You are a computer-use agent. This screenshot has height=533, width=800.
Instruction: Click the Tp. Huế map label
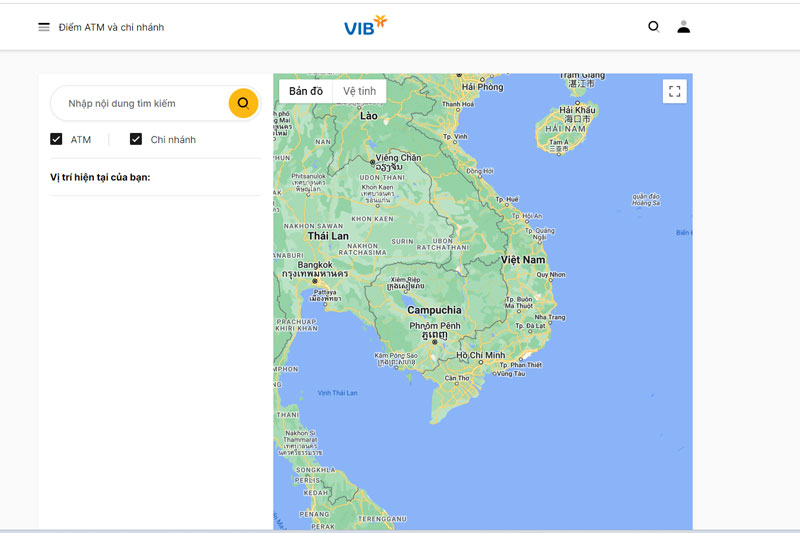point(507,199)
